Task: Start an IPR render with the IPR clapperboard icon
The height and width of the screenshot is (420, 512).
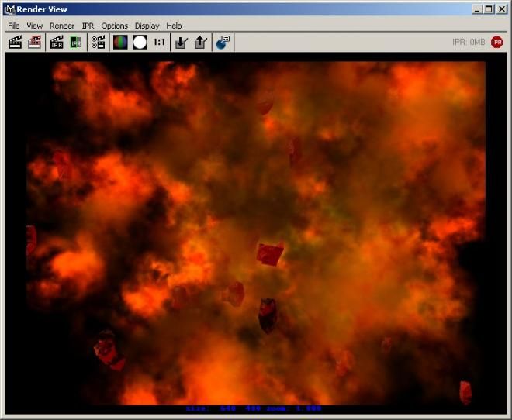Action: click(57, 43)
